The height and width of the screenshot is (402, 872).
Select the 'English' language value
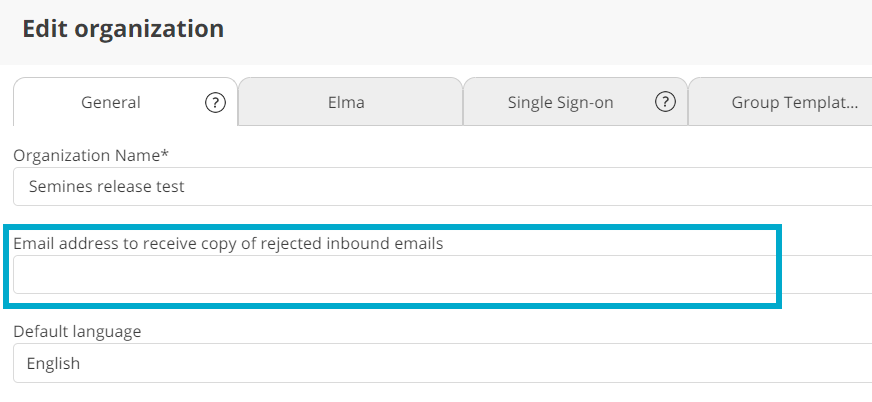54,363
